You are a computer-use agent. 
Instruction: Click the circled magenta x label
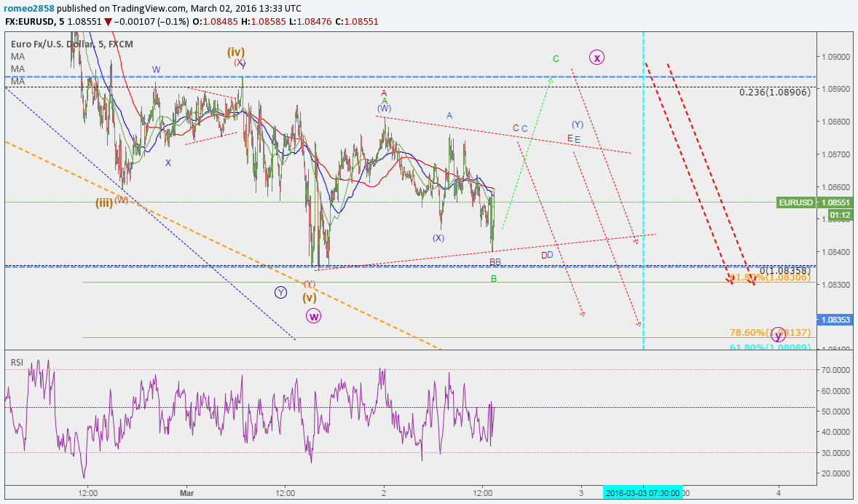[597, 57]
